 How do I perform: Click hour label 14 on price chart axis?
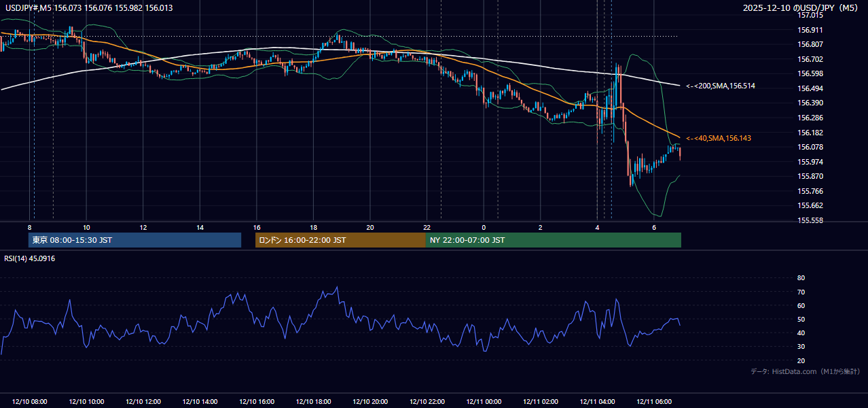tap(200, 227)
